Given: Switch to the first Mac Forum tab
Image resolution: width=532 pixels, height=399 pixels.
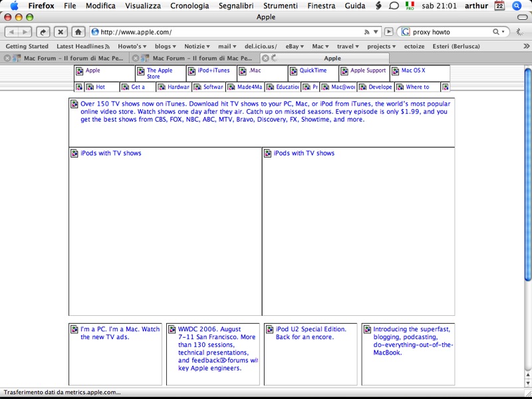Looking at the screenshot, I should pos(65,59).
